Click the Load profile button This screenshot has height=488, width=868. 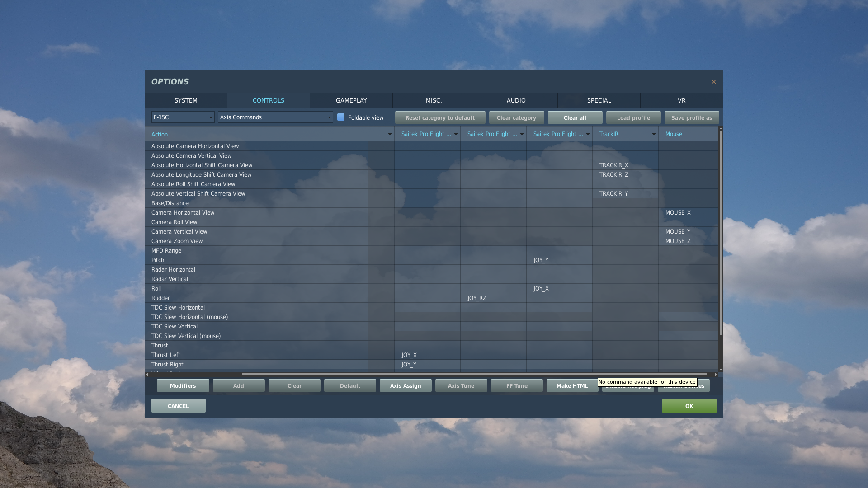pyautogui.click(x=633, y=117)
